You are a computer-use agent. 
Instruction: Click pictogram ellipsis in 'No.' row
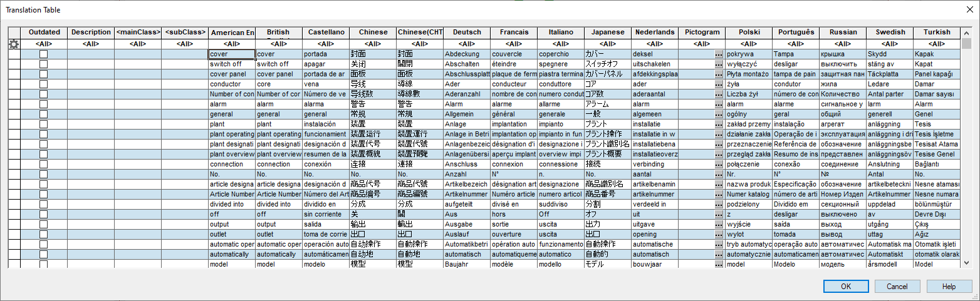(x=719, y=174)
